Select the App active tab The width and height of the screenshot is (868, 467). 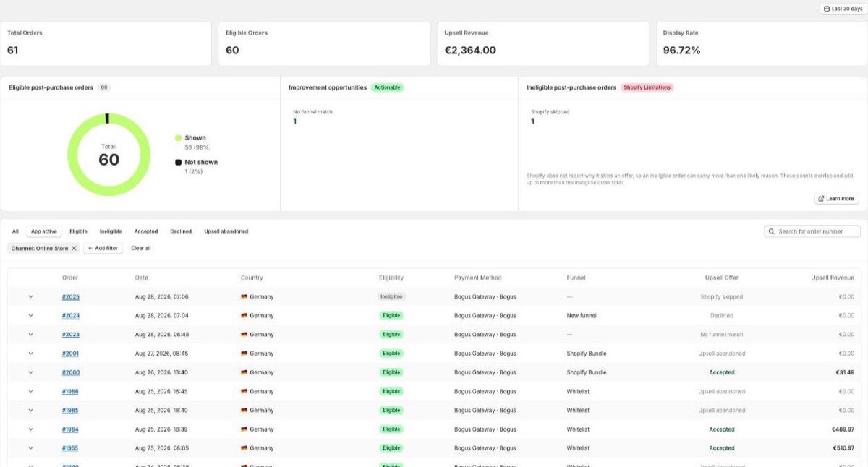pyautogui.click(x=44, y=231)
